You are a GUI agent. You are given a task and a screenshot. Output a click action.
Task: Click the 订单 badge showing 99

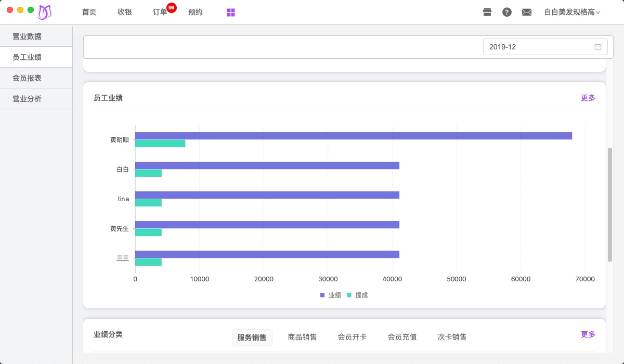(x=171, y=7)
